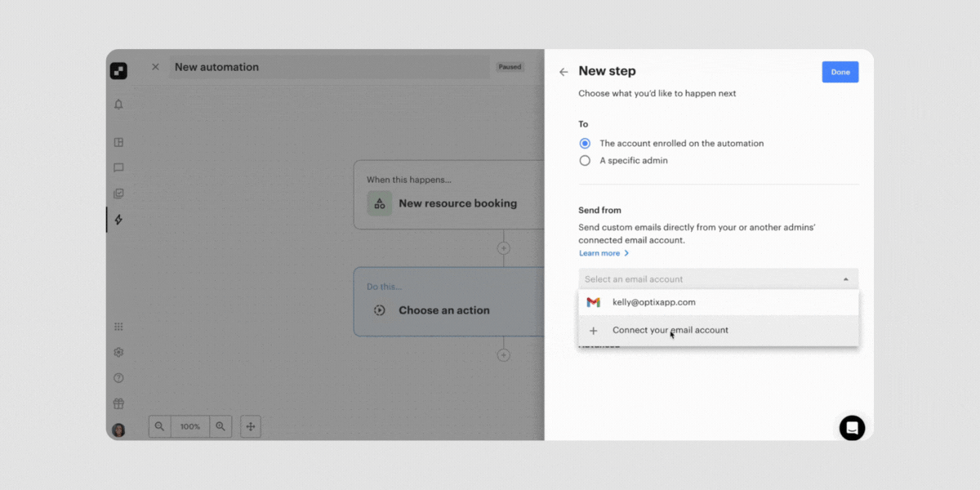
Task: Open the apps grid icon near sidebar bottom
Action: pyautogui.click(x=118, y=326)
